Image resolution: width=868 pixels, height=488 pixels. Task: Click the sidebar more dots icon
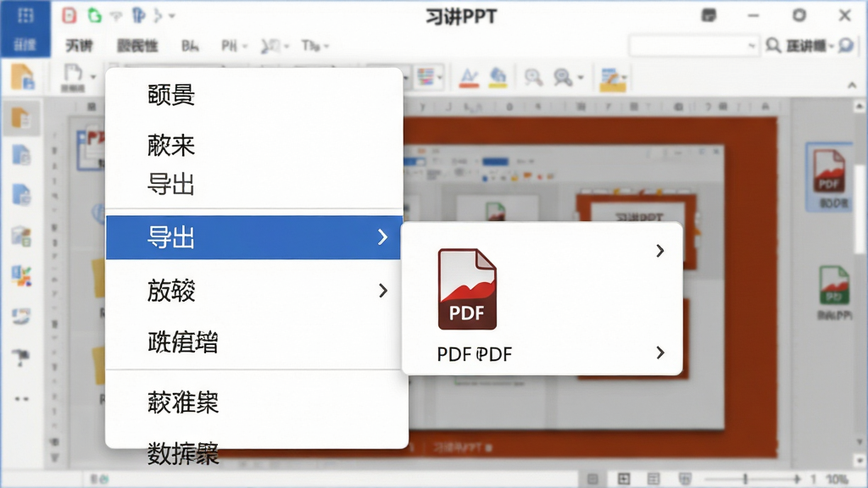21,398
